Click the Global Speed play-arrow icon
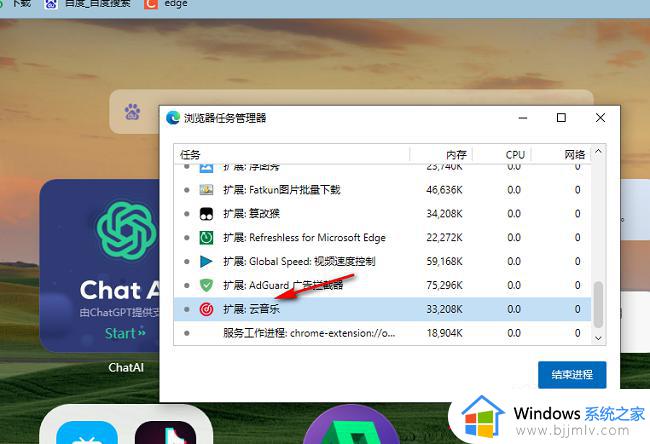Screen dimensions: 650x444 coord(206,262)
